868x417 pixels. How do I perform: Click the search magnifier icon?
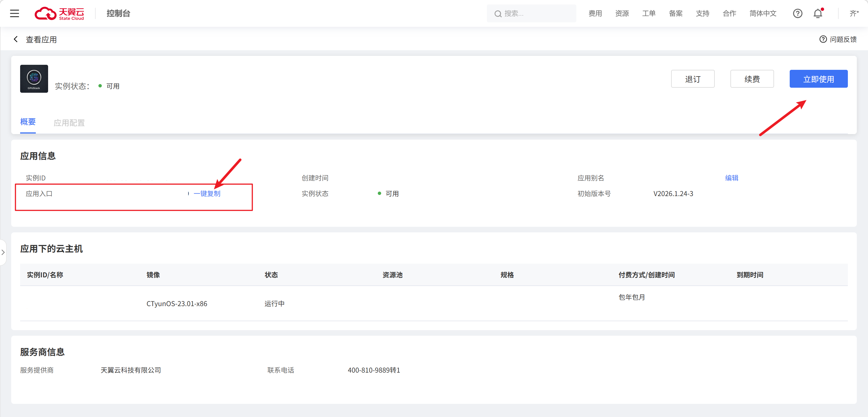[x=498, y=14]
